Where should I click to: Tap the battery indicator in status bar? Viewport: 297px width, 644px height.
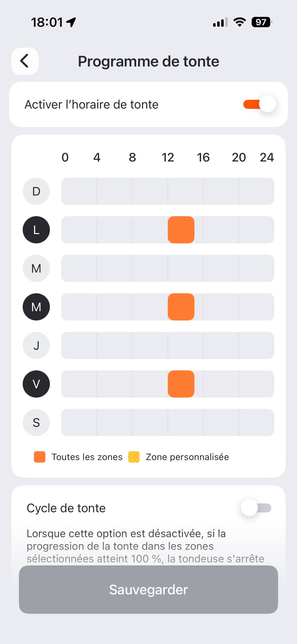[x=261, y=22]
